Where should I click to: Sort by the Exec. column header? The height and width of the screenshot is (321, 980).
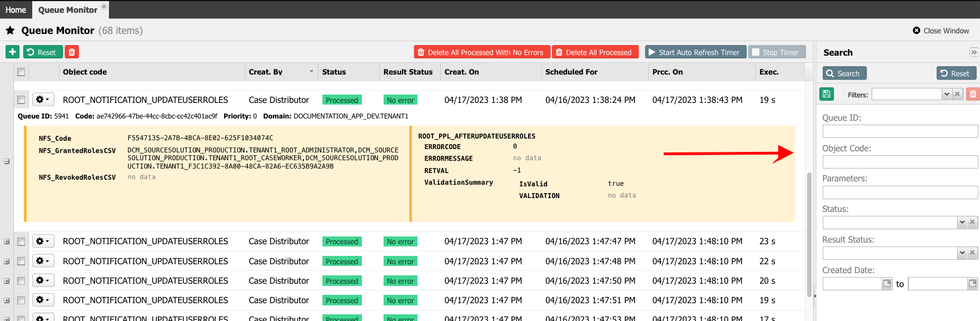point(780,72)
